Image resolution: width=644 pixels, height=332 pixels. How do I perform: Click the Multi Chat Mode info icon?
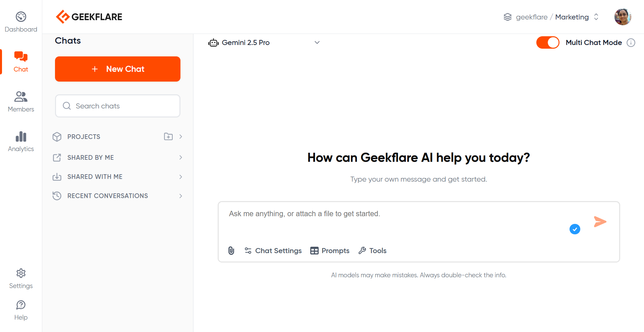click(631, 43)
